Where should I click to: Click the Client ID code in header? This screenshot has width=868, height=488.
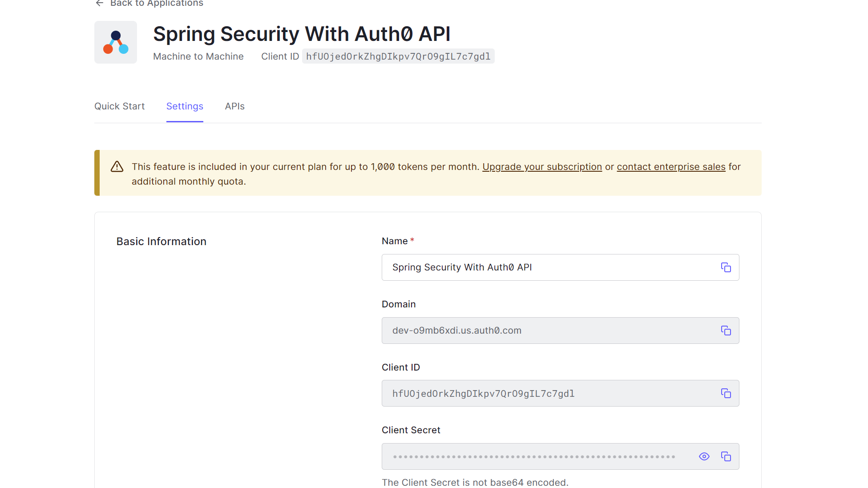click(398, 56)
